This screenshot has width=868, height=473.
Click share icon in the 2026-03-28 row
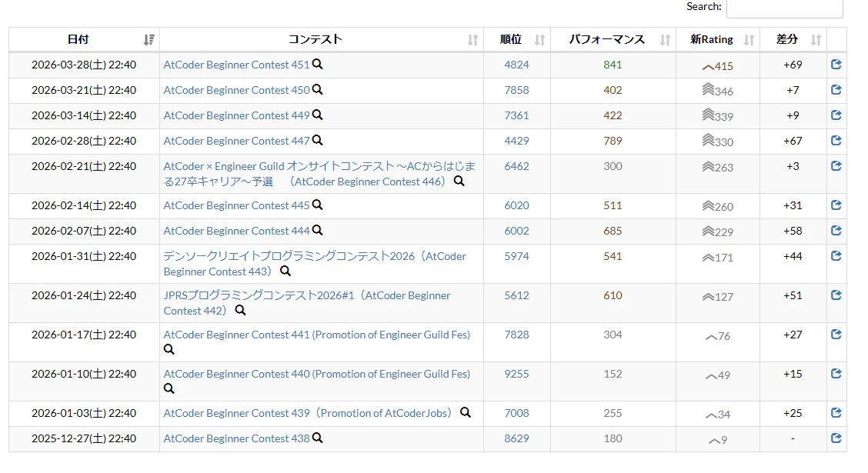point(836,64)
